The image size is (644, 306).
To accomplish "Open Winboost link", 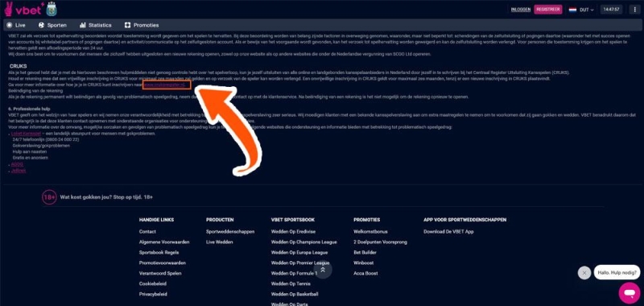I will (x=364, y=263).
